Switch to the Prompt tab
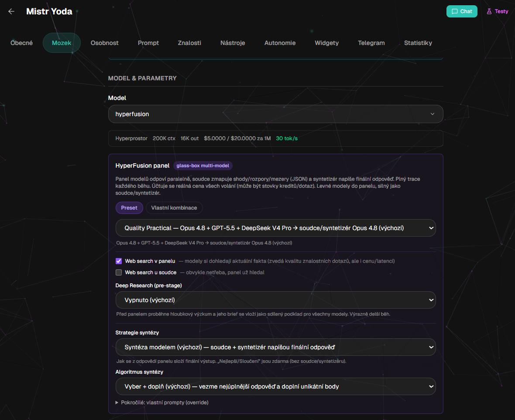Image resolution: width=515 pixels, height=420 pixels. pyautogui.click(x=148, y=43)
